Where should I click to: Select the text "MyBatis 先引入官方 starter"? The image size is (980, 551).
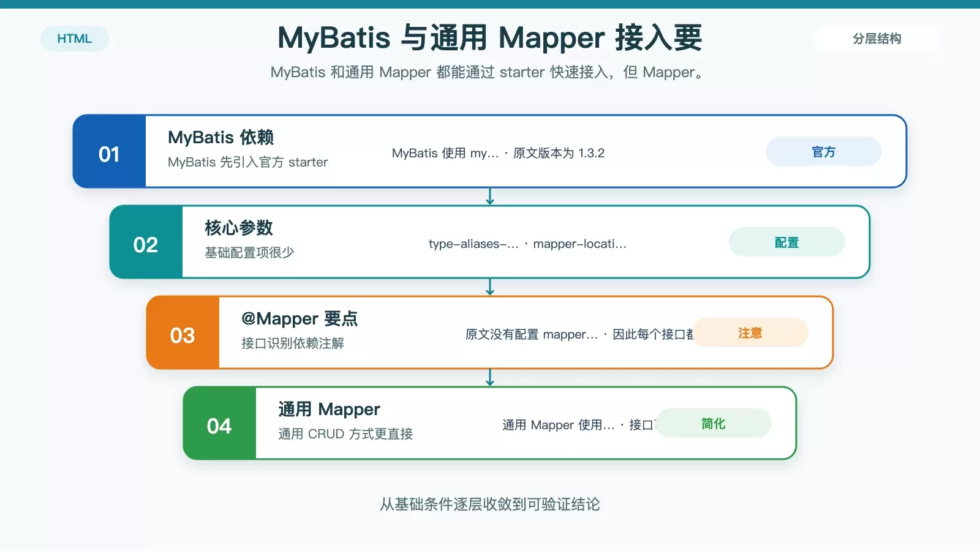click(248, 162)
